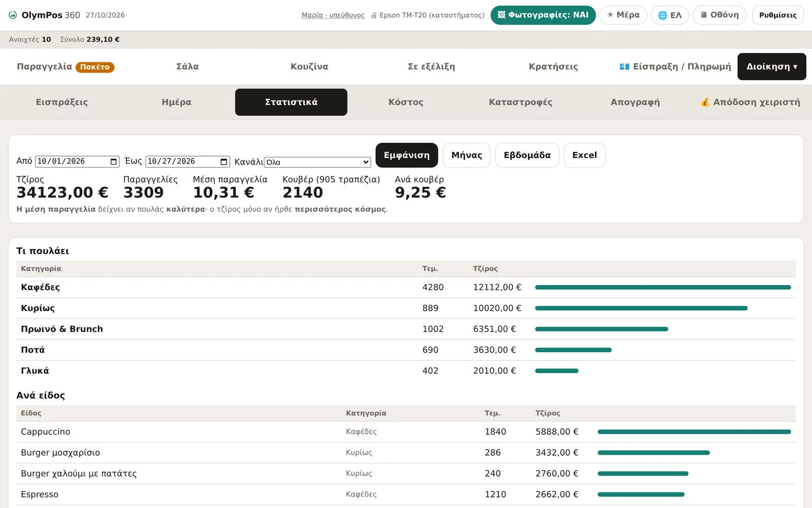The height and width of the screenshot is (508, 812).
Task: Click the Καφέδες category row name
Action: 41,288
